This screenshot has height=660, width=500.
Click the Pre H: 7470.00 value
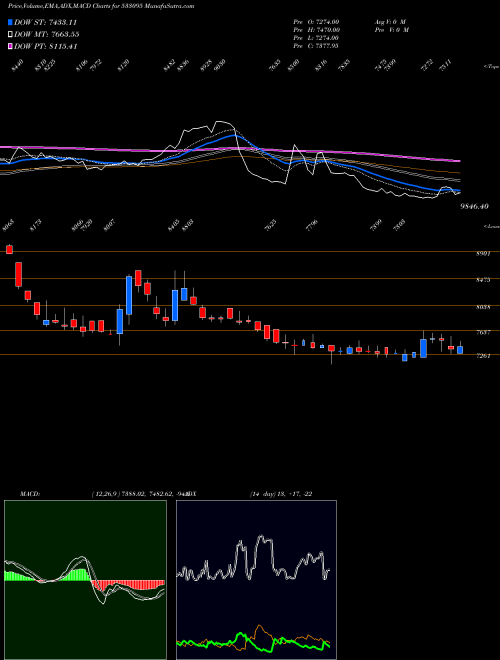tap(317, 30)
